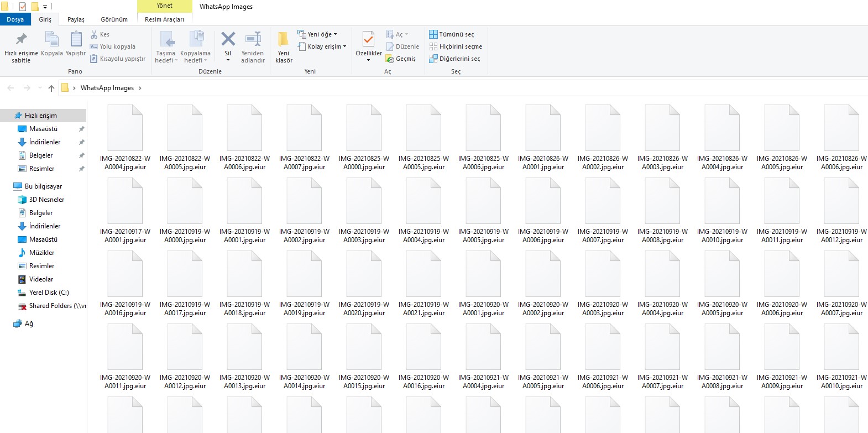Screen dimensions: 868x433
Task: Go up one folder level
Action: pos(51,88)
